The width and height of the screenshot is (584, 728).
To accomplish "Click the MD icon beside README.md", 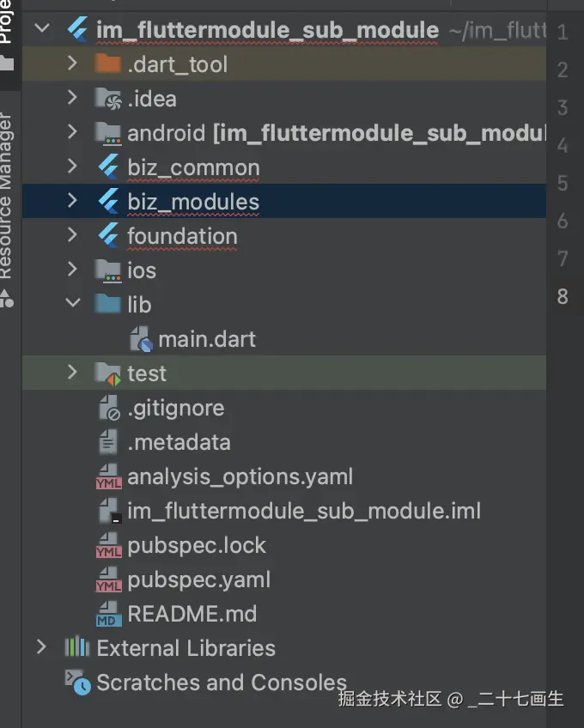I will pyautogui.click(x=109, y=614).
